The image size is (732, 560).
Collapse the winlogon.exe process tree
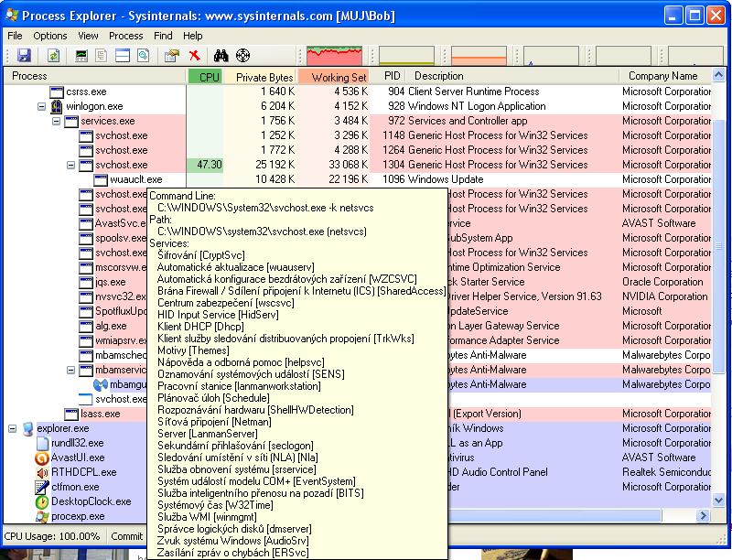click(x=42, y=106)
